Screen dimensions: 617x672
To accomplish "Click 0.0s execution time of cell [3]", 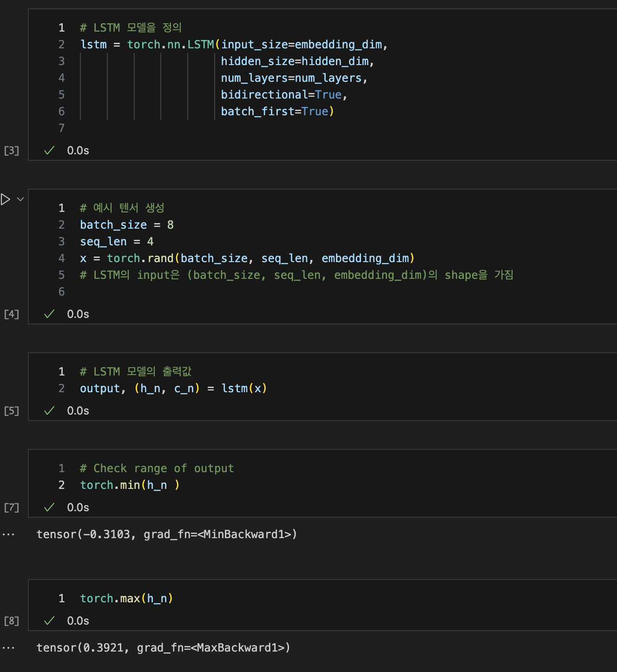I will 78,151.
